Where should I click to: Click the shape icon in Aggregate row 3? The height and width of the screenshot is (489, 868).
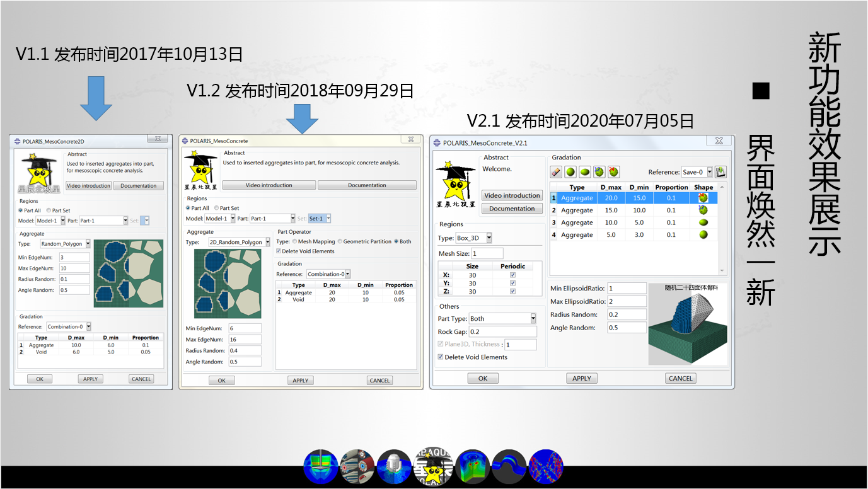click(x=703, y=222)
